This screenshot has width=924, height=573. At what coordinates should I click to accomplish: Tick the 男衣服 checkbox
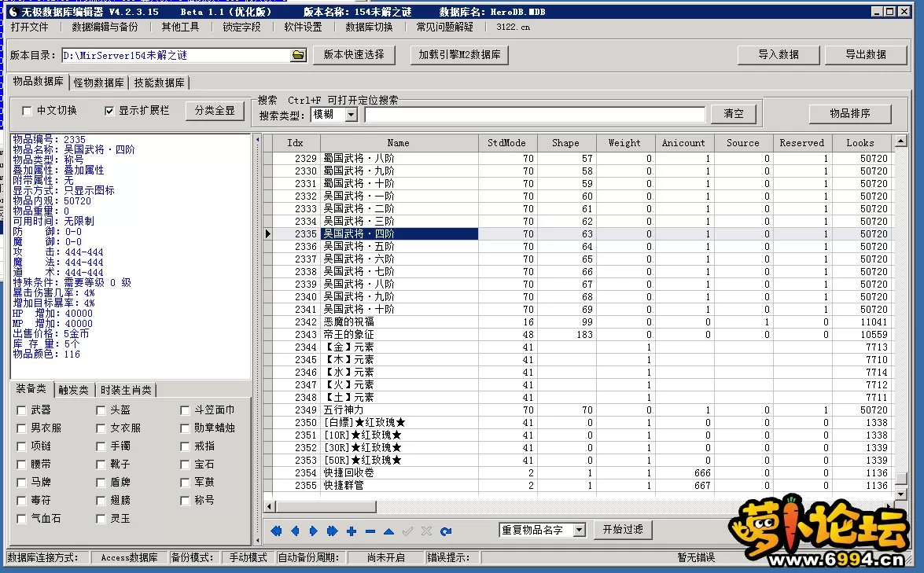(22, 428)
